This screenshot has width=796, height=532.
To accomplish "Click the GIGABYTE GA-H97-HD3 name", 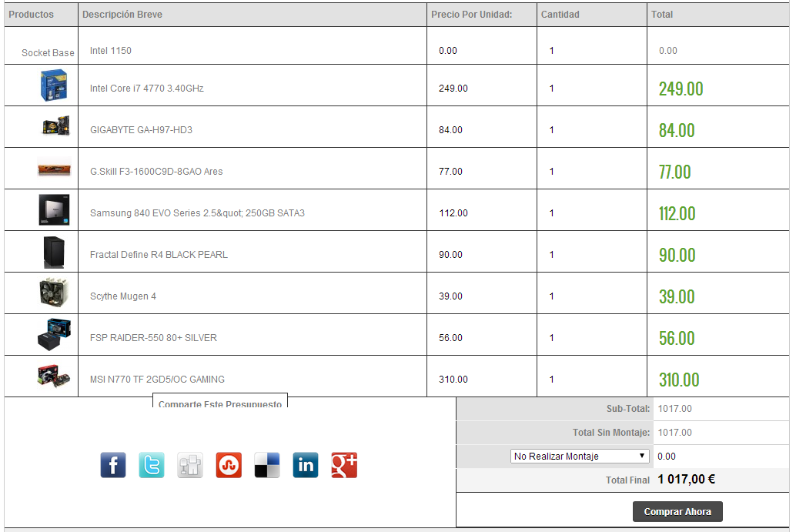I will pyautogui.click(x=141, y=130).
